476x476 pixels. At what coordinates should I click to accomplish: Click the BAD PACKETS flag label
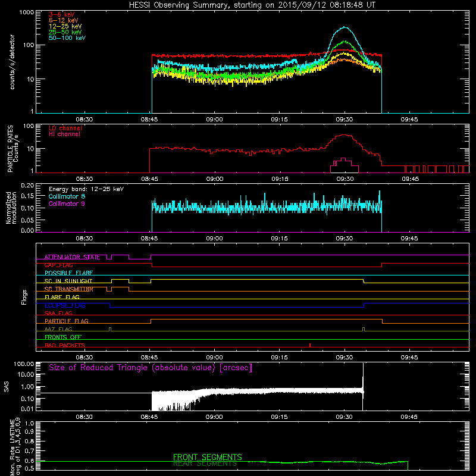pos(65,345)
